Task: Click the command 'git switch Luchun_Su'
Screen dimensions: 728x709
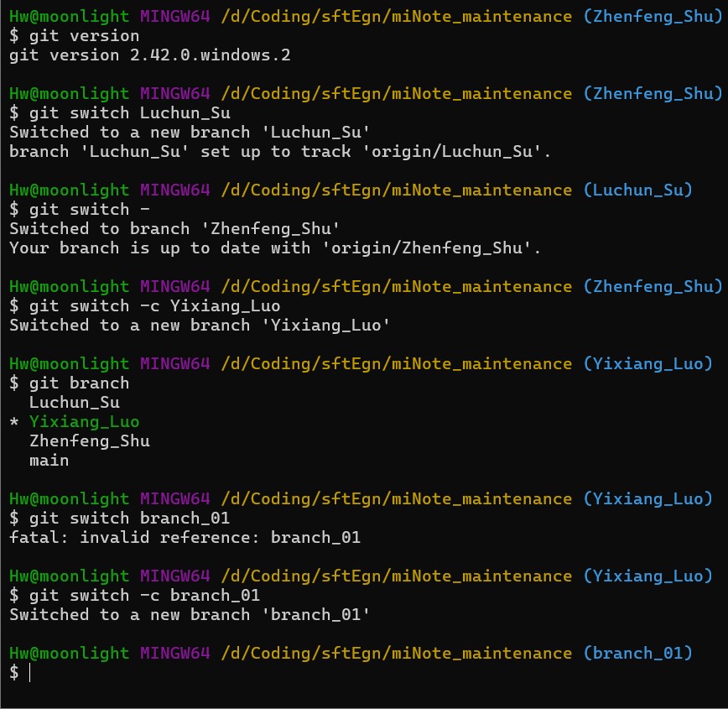Action: (x=120, y=113)
